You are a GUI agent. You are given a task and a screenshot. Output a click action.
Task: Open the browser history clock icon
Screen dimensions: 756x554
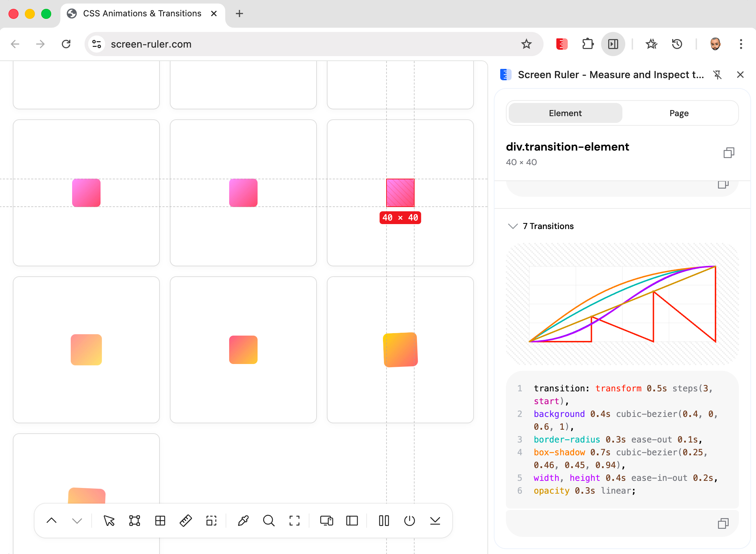coord(677,44)
